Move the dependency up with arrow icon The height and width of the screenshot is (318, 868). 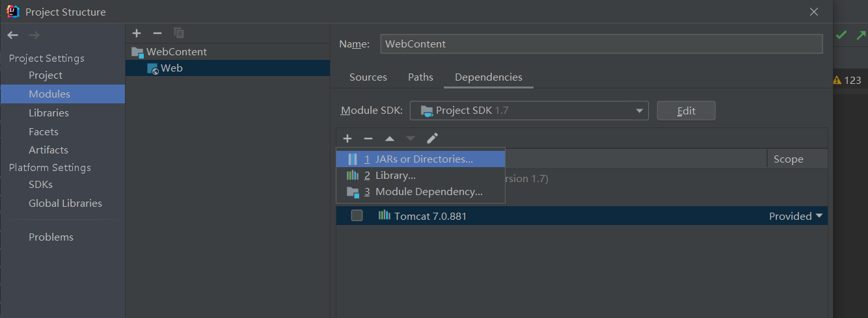pos(389,139)
